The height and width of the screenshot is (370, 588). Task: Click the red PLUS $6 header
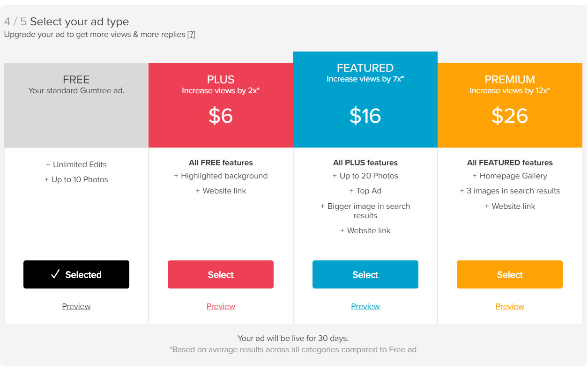pos(221,105)
